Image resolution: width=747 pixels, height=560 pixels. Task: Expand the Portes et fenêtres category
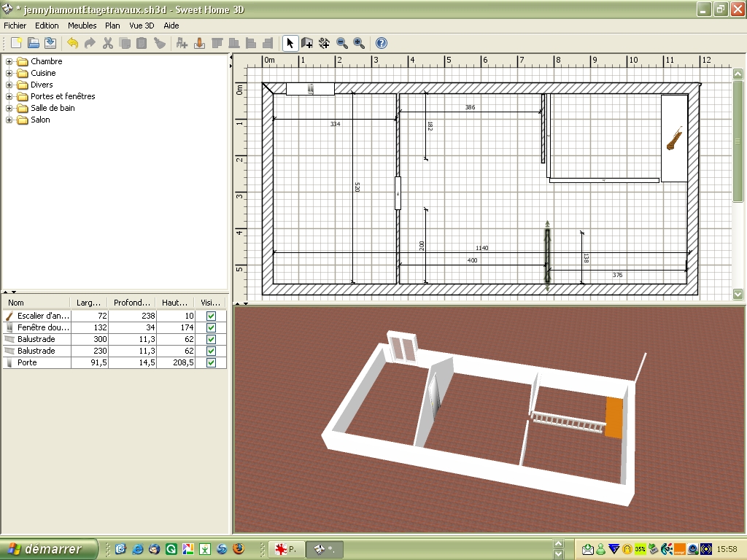click(x=9, y=96)
